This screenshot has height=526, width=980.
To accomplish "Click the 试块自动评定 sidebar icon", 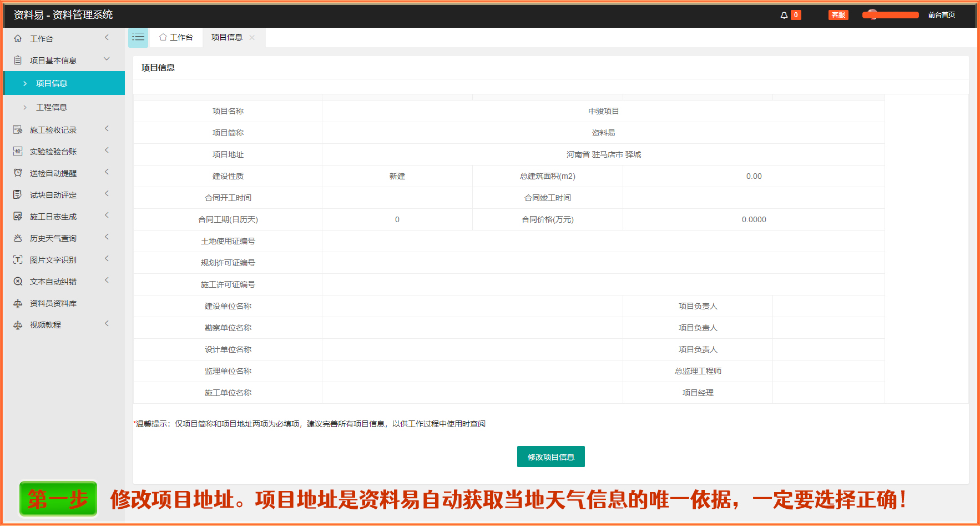I will tap(18, 194).
